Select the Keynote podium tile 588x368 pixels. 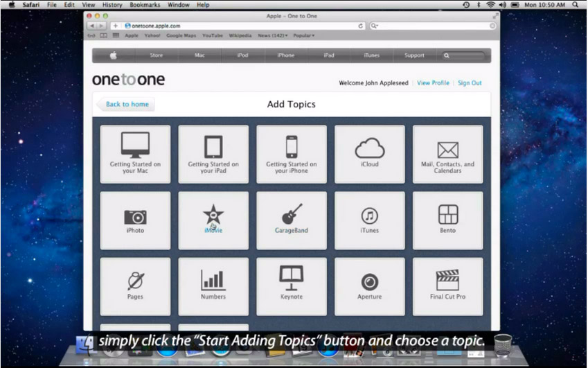[x=292, y=287]
